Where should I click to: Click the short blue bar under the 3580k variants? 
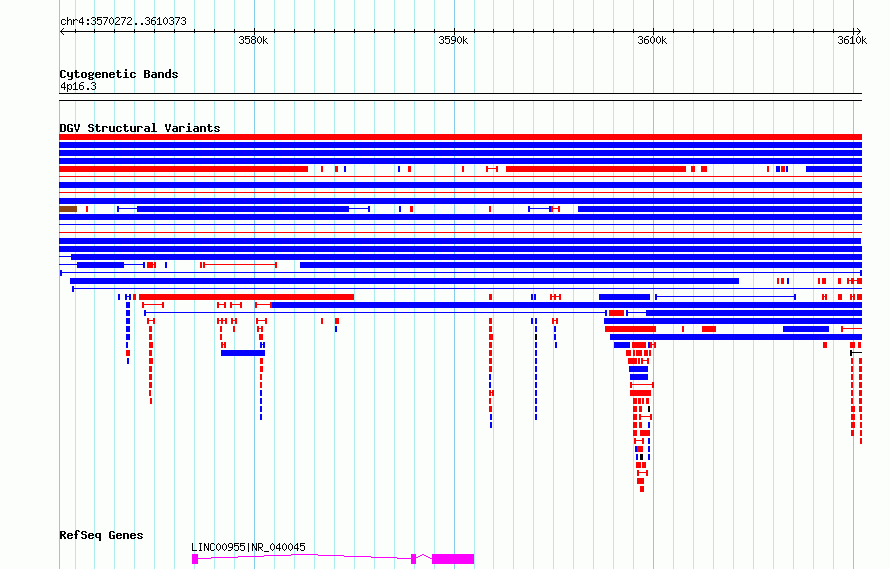[x=243, y=353]
